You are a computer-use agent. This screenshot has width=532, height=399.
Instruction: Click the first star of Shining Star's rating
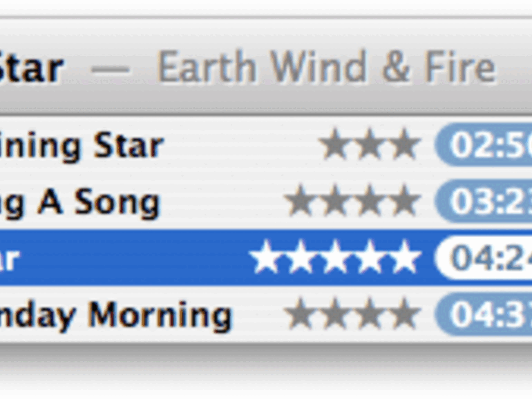(334, 144)
